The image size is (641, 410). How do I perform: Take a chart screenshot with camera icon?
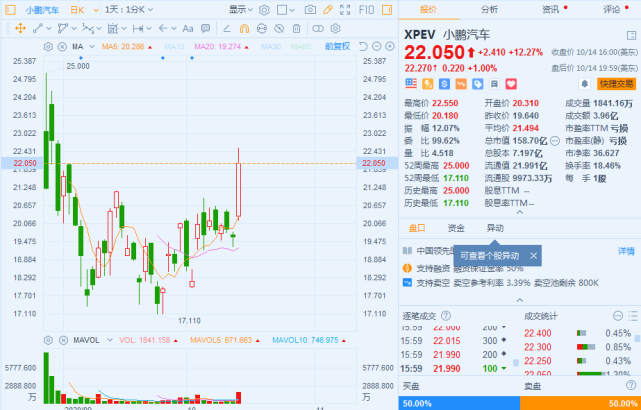point(310,10)
